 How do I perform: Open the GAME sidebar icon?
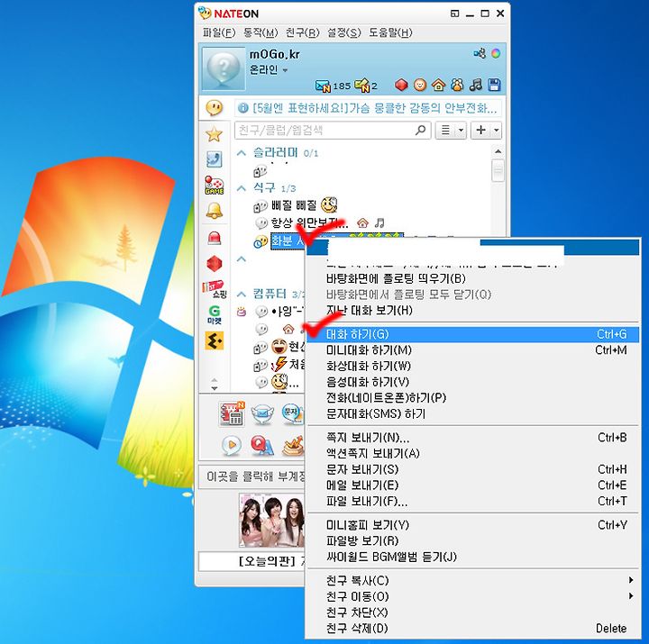pos(215,185)
